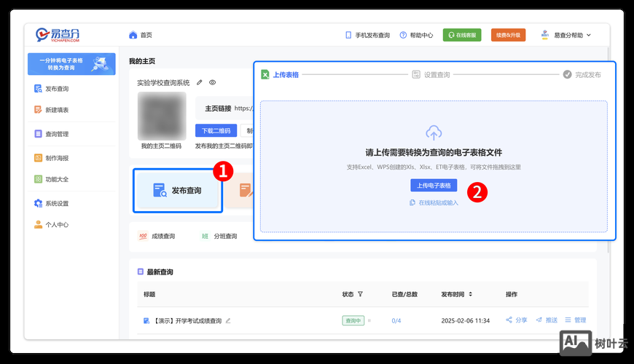Viewport: 634px width, 364px height.
Task: Click the 系统设置 gear icon
Action: point(38,203)
